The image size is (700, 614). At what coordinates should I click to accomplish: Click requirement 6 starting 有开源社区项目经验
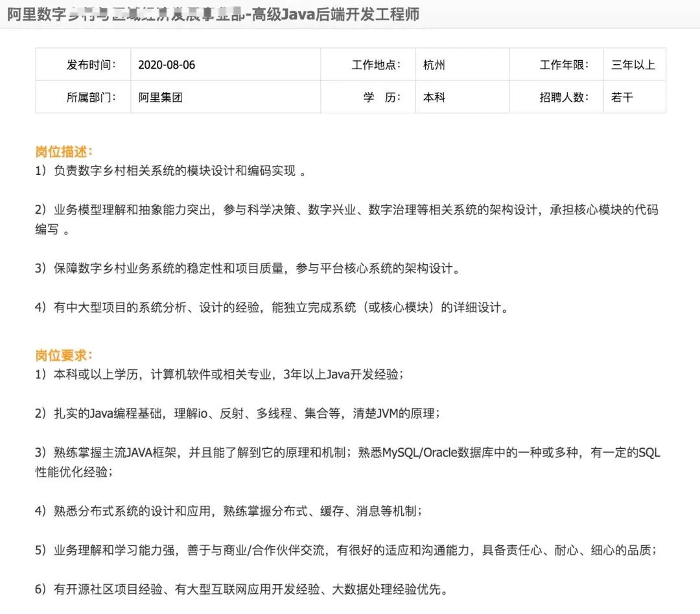tap(242, 589)
